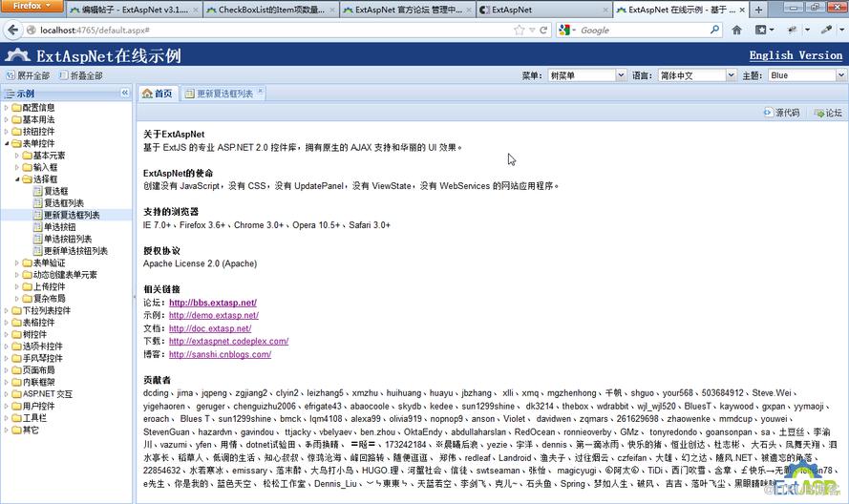849x504 pixels.
Task: Click the 单选按钮列表 page icon
Action: 38,239
